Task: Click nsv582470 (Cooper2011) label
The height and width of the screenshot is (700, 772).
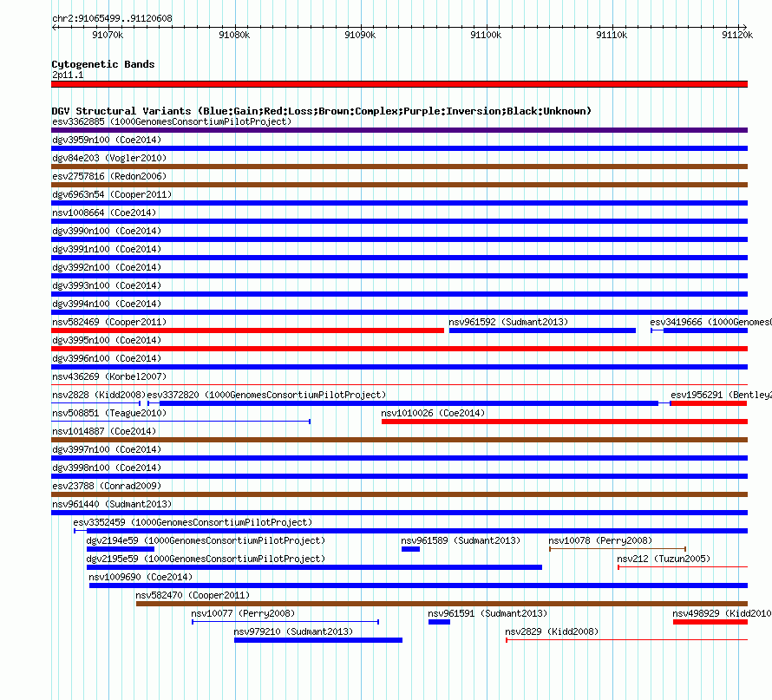Action: 193,595
